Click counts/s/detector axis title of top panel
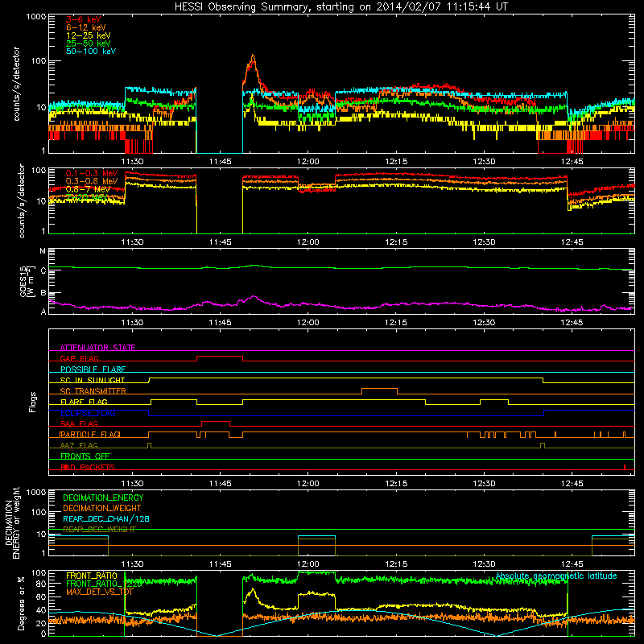The image size is (644, 644). click(x=16, y=84)
